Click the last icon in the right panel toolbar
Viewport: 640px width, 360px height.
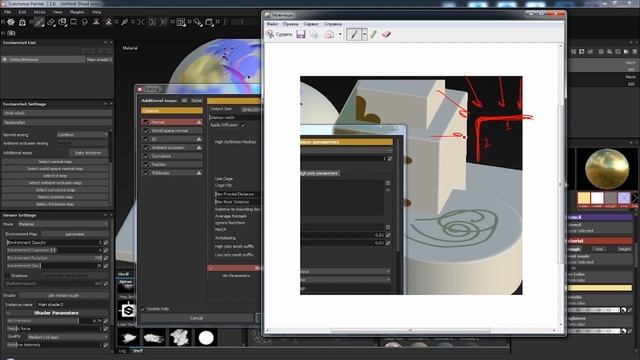click(x=635, y=52)
